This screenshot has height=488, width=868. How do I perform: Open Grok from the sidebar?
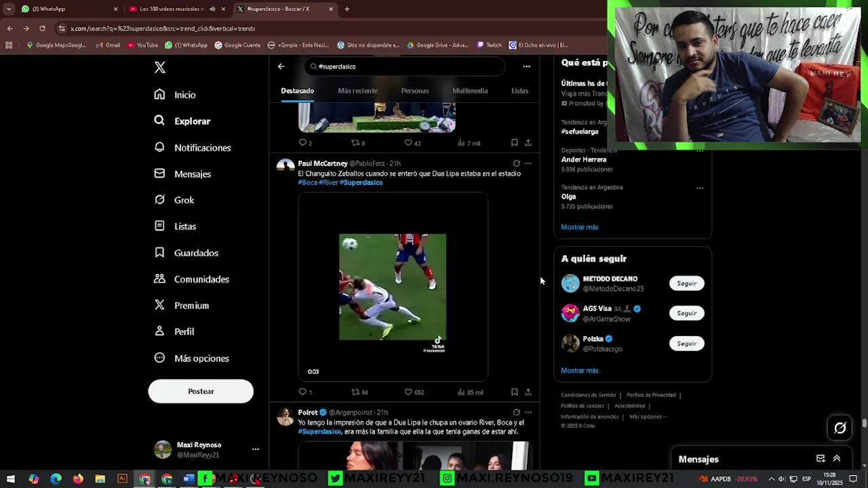pyautogui.click(x=174, y=200)
